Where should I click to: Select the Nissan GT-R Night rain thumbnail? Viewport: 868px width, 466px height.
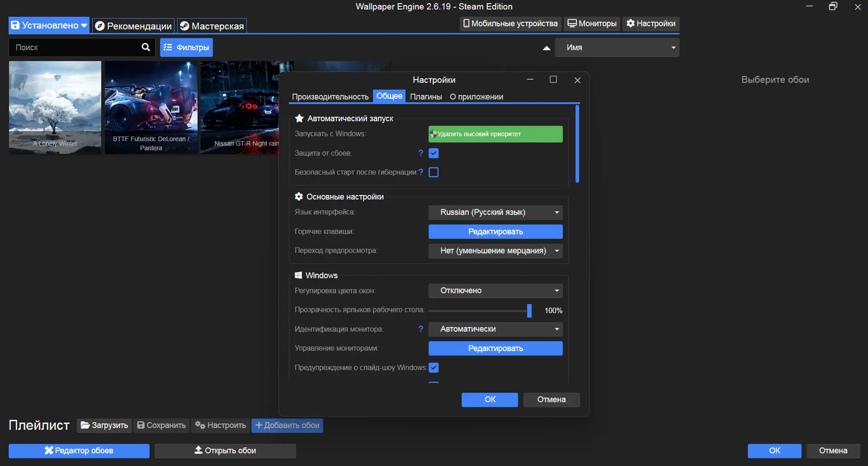(x=240, y=108)
